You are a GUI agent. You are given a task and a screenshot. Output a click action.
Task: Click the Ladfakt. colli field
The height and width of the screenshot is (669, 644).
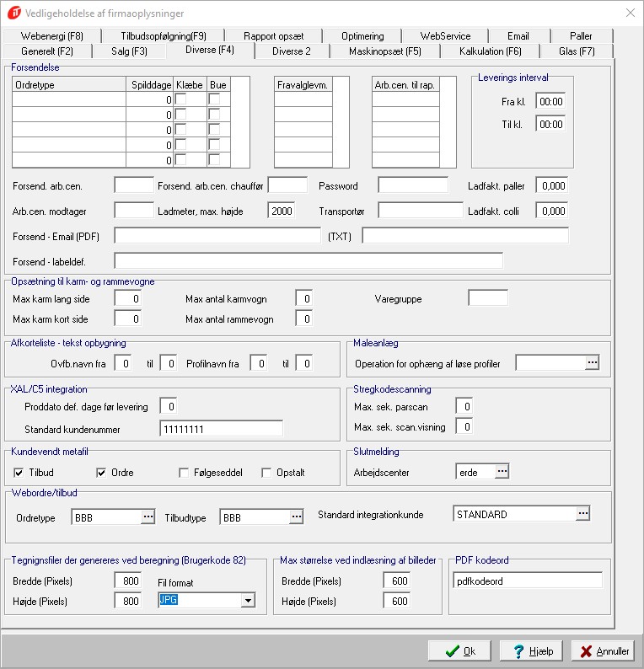click(x=552, y=211)
